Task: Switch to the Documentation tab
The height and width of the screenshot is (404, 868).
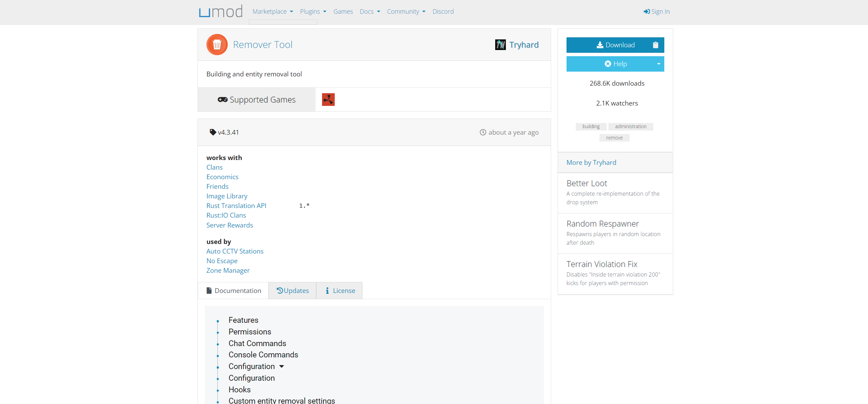Action: pyautogui.click(x=233, y=291)
